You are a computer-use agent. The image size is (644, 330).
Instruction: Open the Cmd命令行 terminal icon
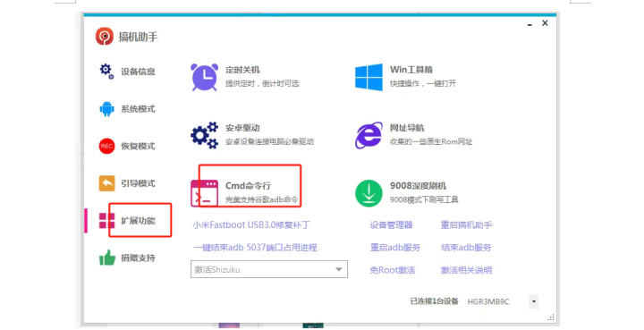tap(204, 193)
